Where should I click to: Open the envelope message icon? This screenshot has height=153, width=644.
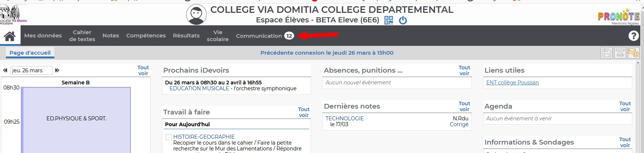[633, 53]
